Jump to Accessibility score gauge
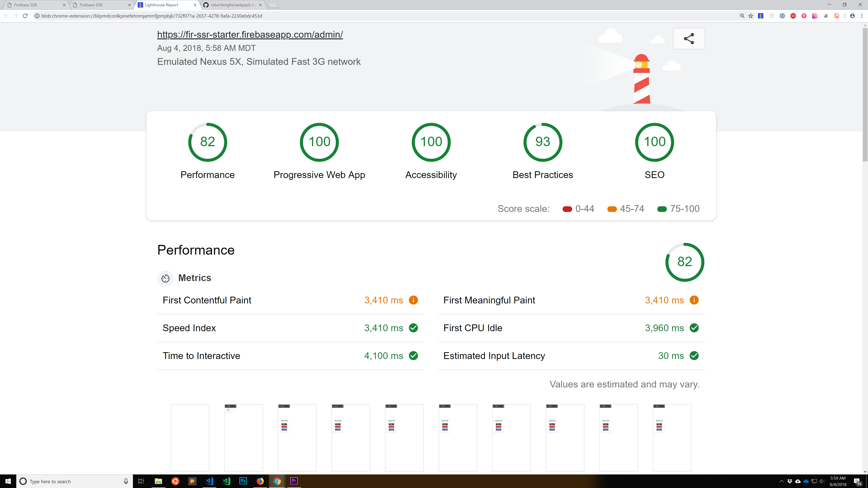This screenshot has width=868, height=488. pyautogui.click(x=431, y=142)
